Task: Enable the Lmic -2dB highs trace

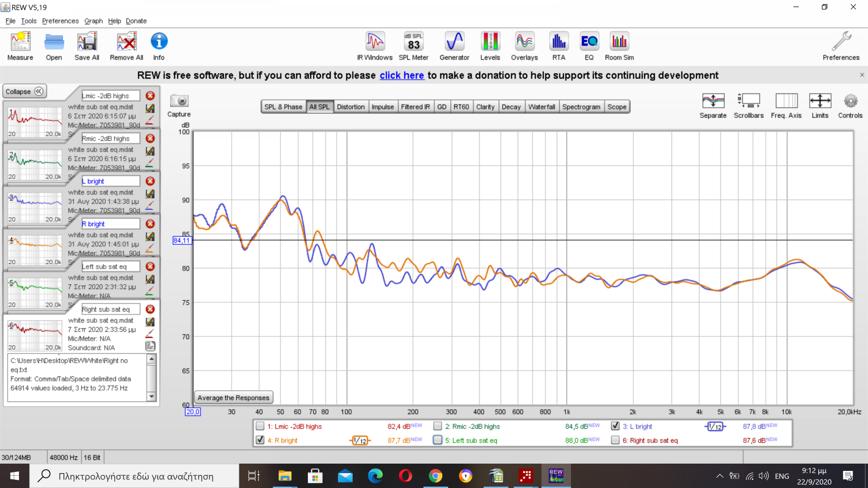Action: pos(260,426)
